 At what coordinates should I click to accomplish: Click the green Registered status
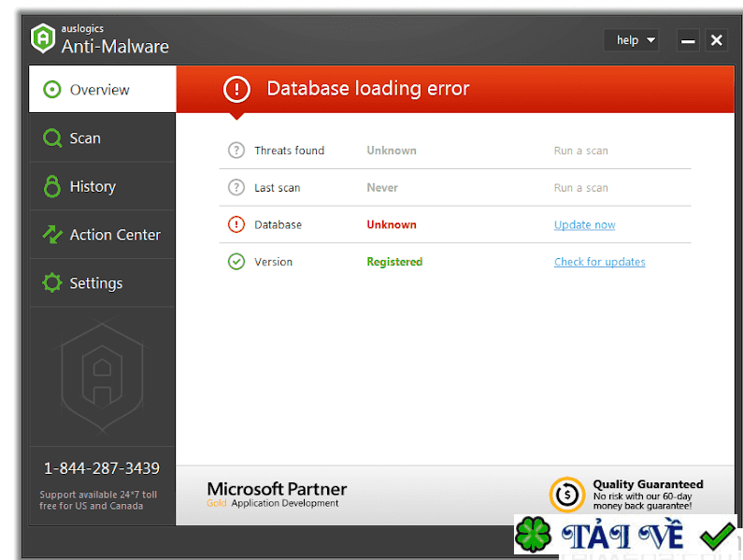point(394,262)
